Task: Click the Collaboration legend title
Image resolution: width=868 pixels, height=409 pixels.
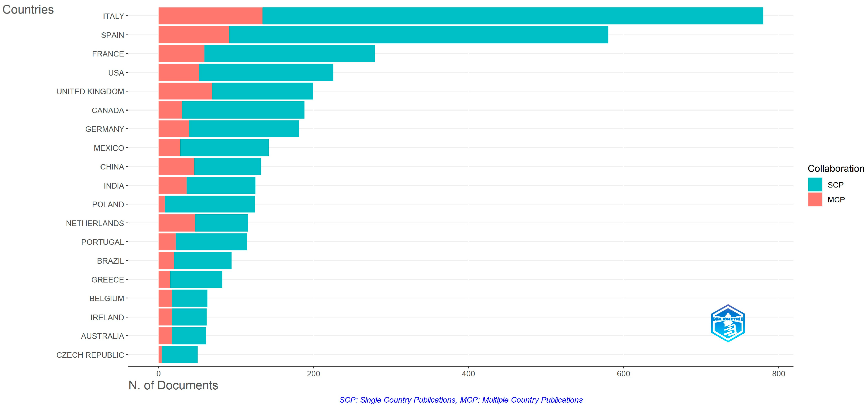Action: tap(836, 168)
